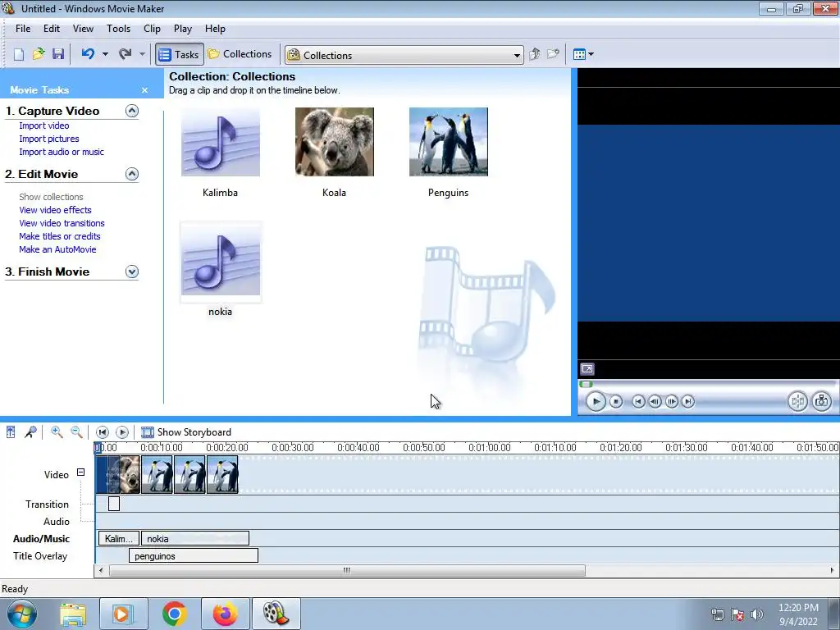Take a picture from preview with camera icon
This screenshot has width=840, height=630.
coord(822,401)
